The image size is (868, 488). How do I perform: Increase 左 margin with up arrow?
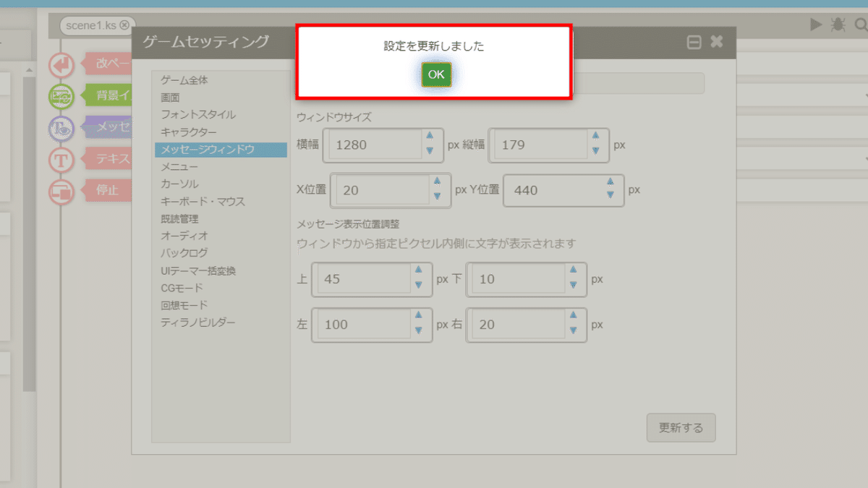point(418,316)
